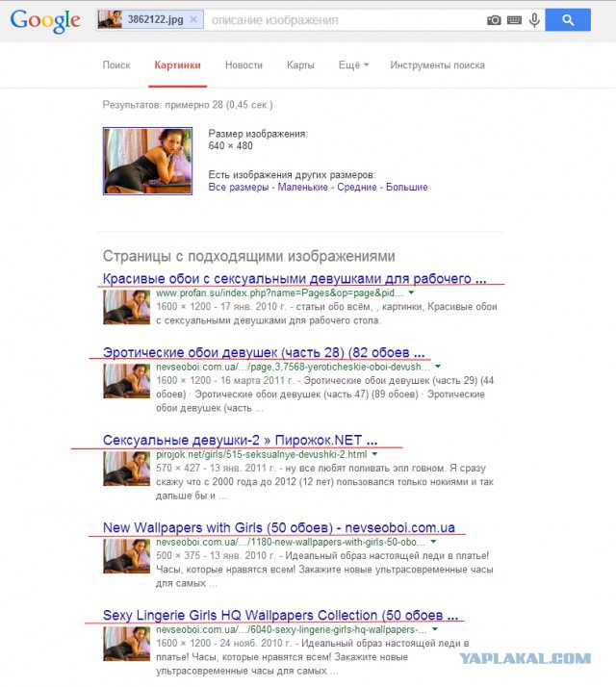Screen dimensions: 616x687
Task: Click thumbnail of the 'часть 28' result
Action: point(126,381)
